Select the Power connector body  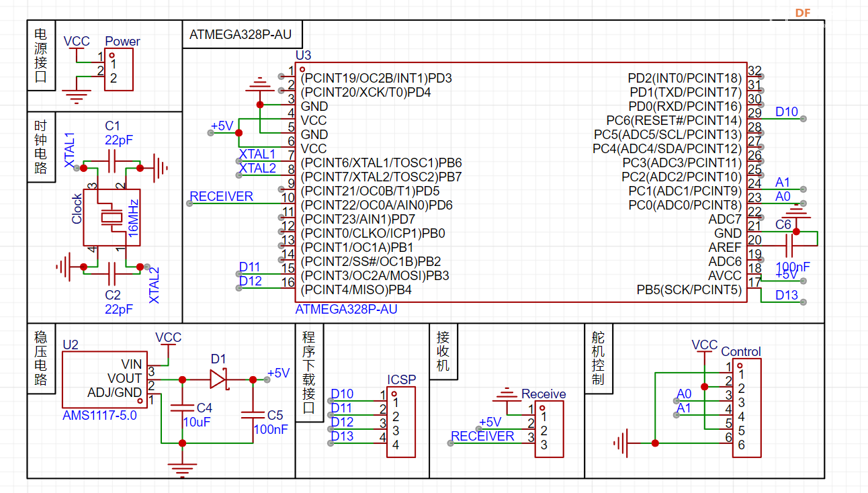119,69
